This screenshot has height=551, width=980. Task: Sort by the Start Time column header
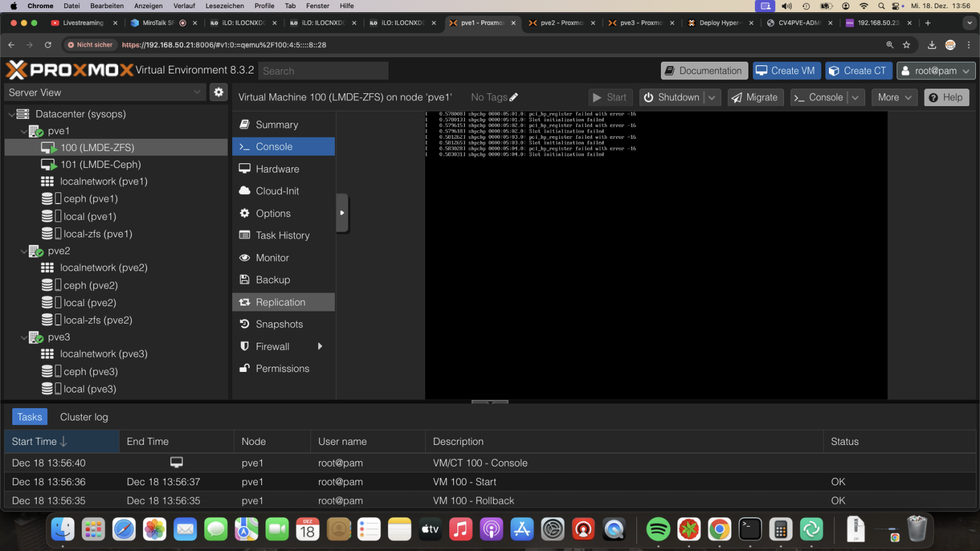[x=62, y=441]
